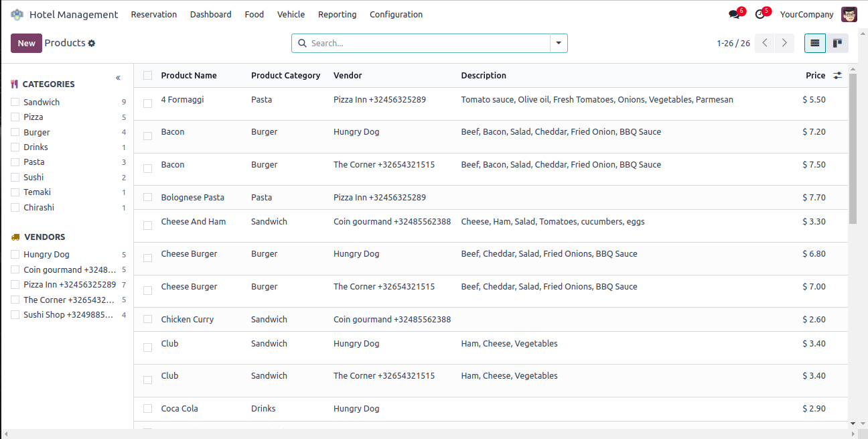Enable the Hungry Dog vendor filter
This screenshot has height=439, width=868.
(15, 255)
